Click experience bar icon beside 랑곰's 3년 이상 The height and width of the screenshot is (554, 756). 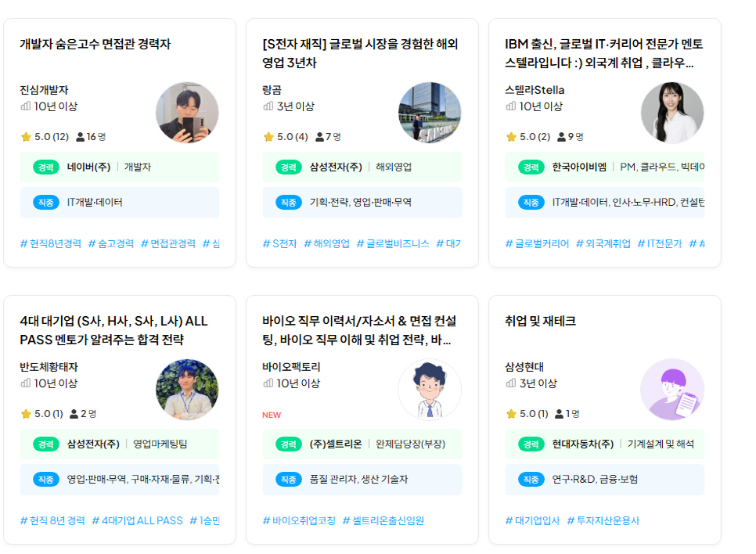pos(268,106)
